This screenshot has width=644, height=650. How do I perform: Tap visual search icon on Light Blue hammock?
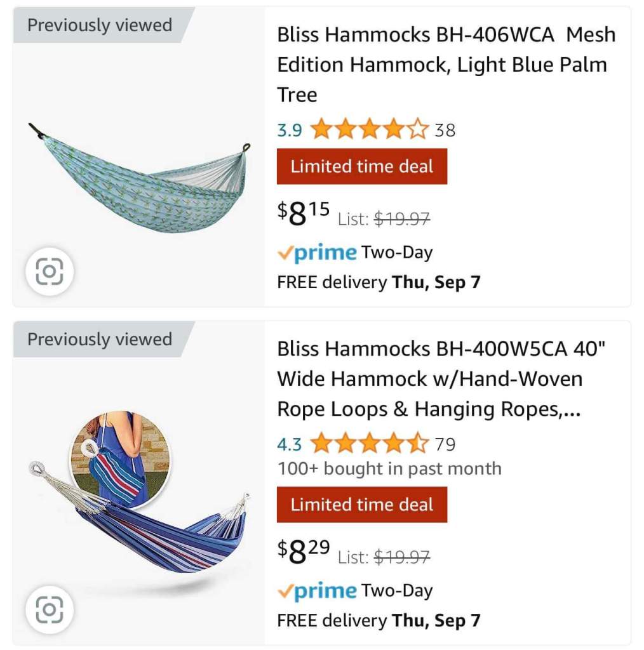point(50,272)
